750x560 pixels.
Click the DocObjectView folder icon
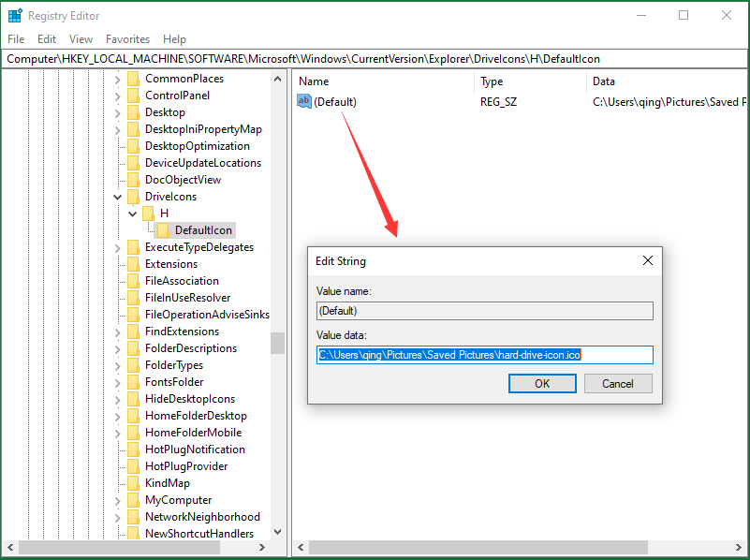[134, 180]
